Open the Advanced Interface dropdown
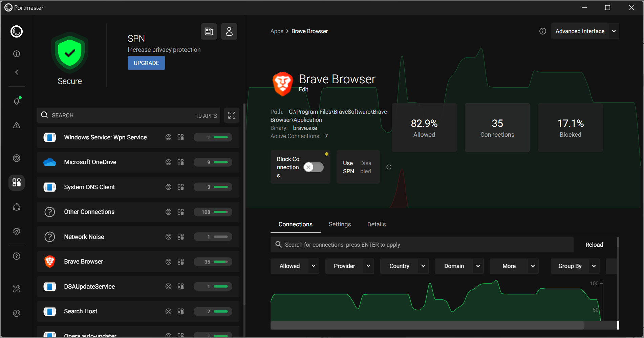This screenshot has height=338, width=644. click(585, 31)
